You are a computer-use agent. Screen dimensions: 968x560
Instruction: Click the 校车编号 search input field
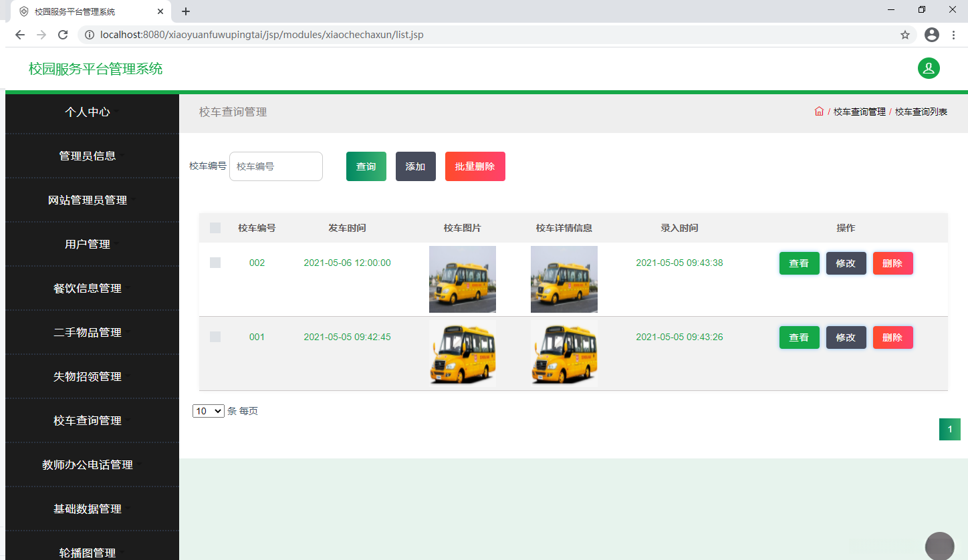pyautogui.click(x=276, y=166)
